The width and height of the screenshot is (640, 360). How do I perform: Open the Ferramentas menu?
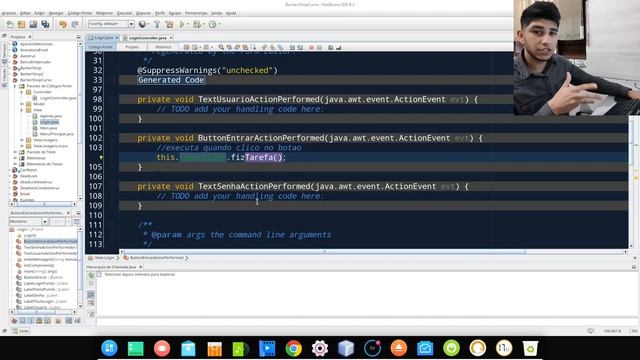pos(196,13)
